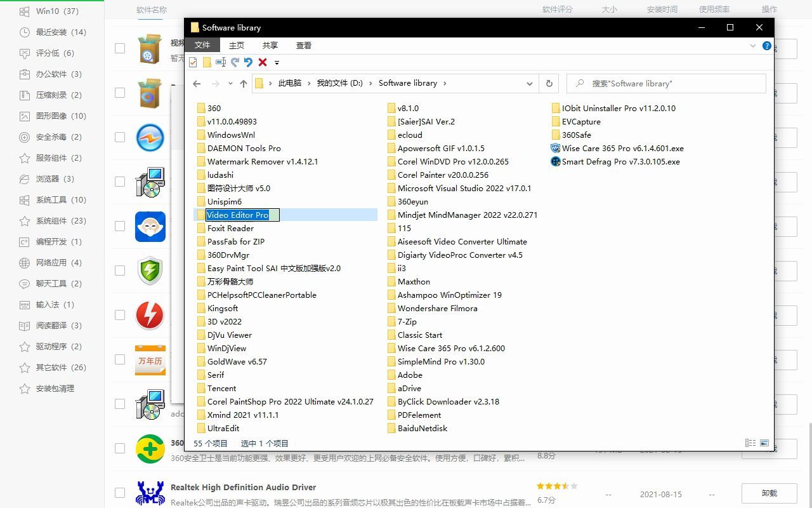Click the chevron after 我的文件 (D:) in breadcrumb
Image resolution: width=812 pixels, height=508 pixels.
point(371,83)
